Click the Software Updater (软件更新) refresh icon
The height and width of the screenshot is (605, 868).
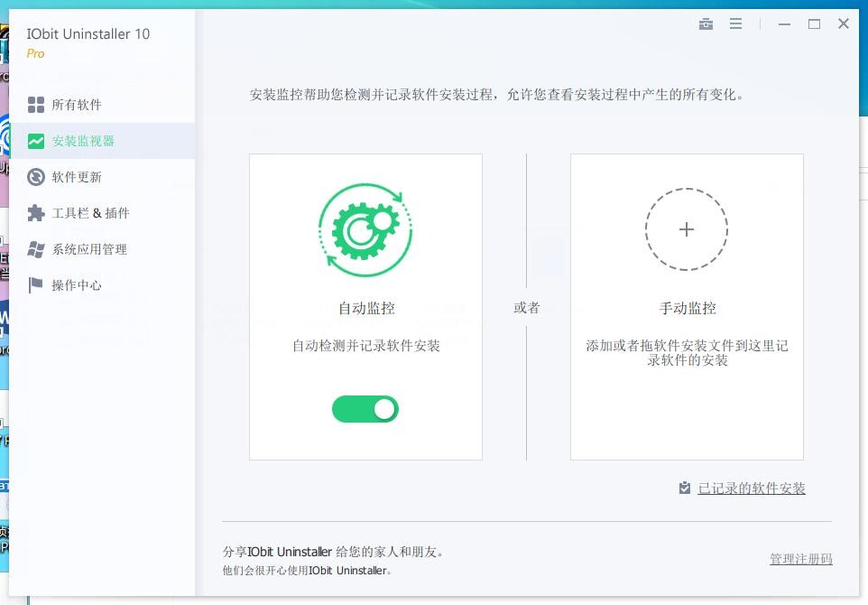36,177
